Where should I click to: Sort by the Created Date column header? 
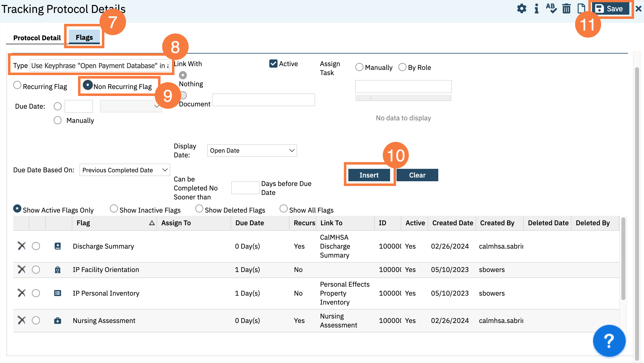click(452, 223)
